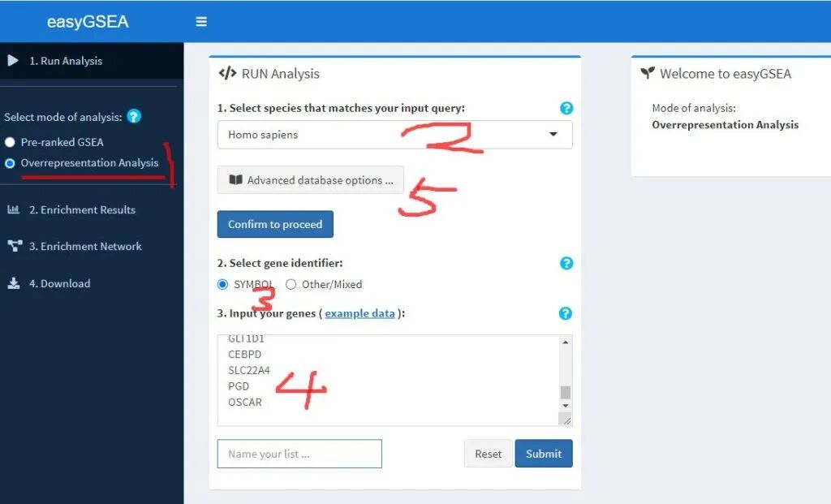Toggle the sidebar hamburger menu icon
Image resolution: width=831 pixels, height=504 pixels.
201,22
